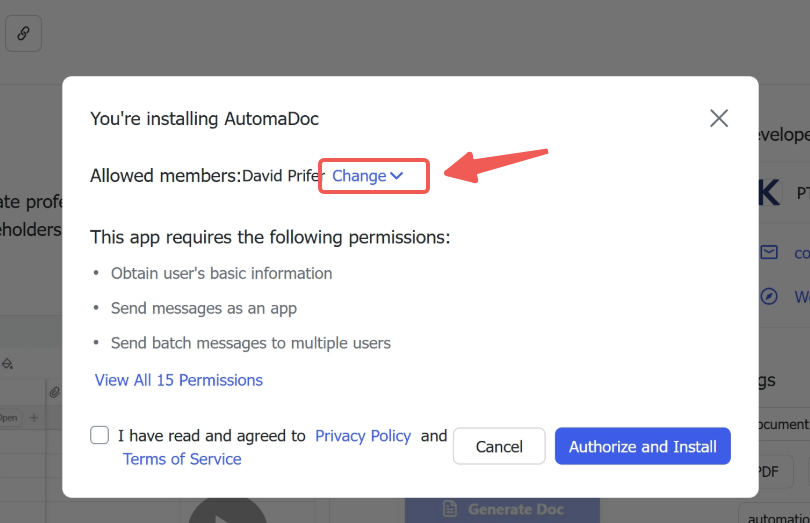
Task: Open the Change allowed members dropdown
Action: coord(367,176)
